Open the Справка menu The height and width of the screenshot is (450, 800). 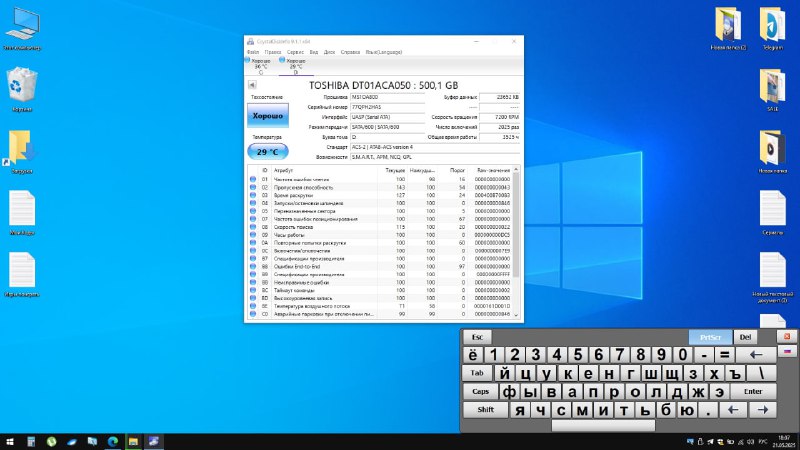coord(351,52)
